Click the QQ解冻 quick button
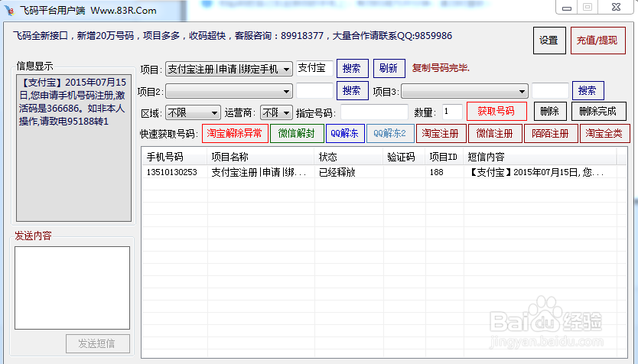638x364 pixels. (345, 133)
